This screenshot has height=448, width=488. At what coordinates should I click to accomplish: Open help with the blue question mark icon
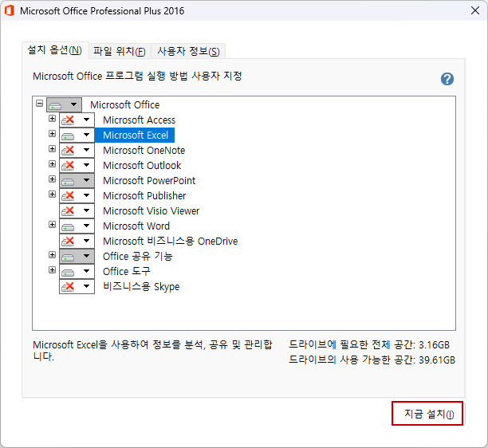point(447,79)
